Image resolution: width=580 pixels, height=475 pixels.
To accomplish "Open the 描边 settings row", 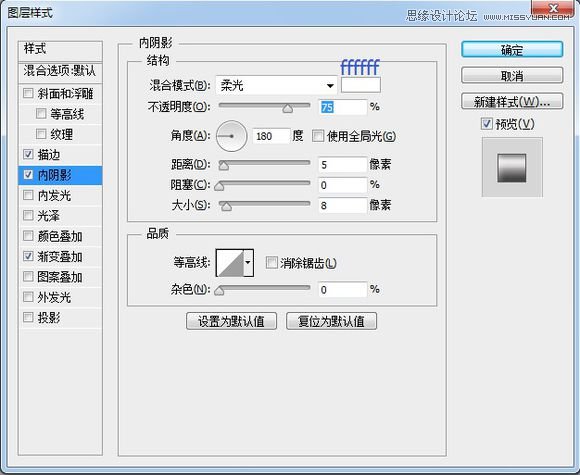I will point(60,154).
